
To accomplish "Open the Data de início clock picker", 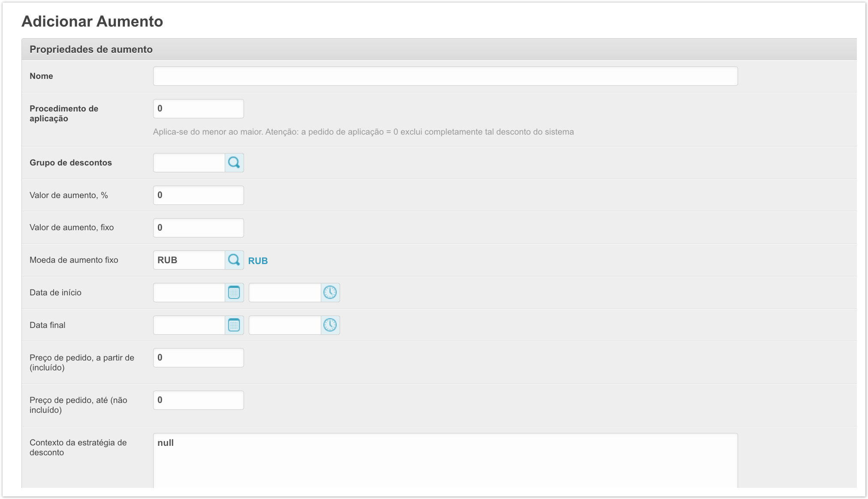I will point(330,293).
